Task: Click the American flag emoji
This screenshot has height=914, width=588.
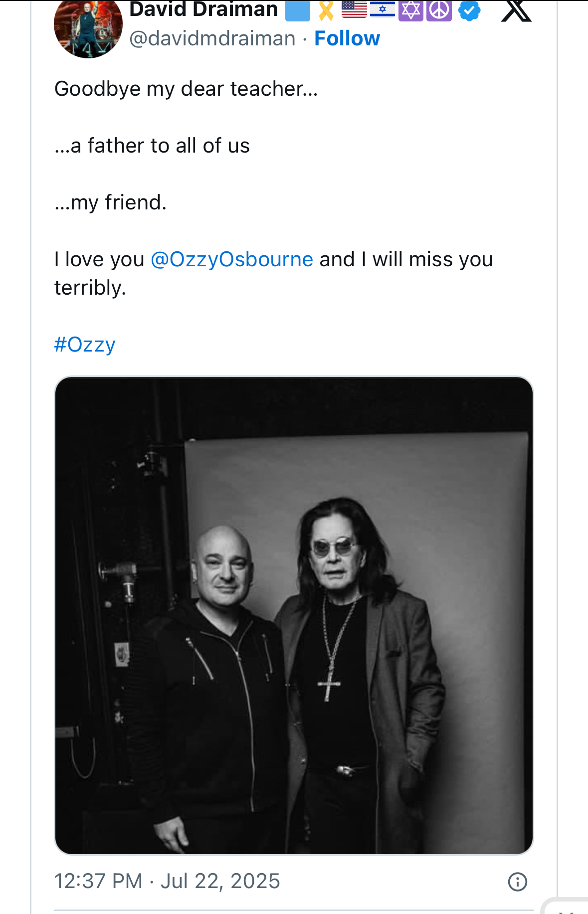Action: (x=354, y=9)
